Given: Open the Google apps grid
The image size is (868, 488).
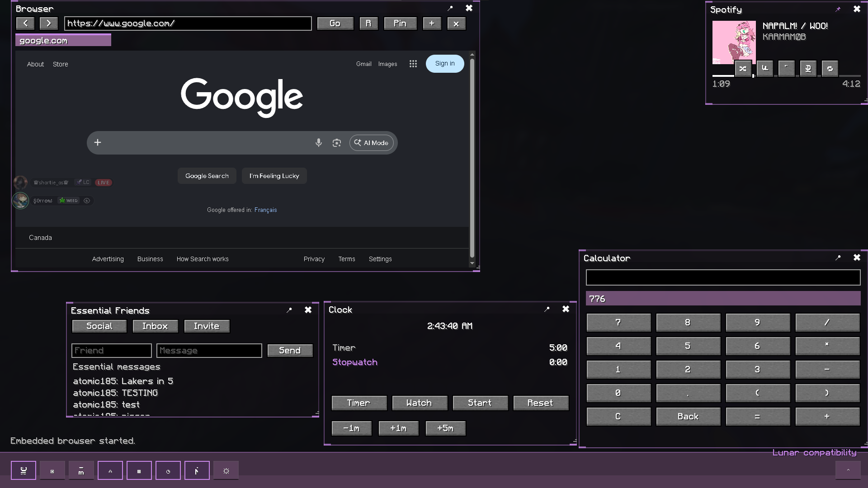Looking at the screenshot, I should (x=413, y=64).
